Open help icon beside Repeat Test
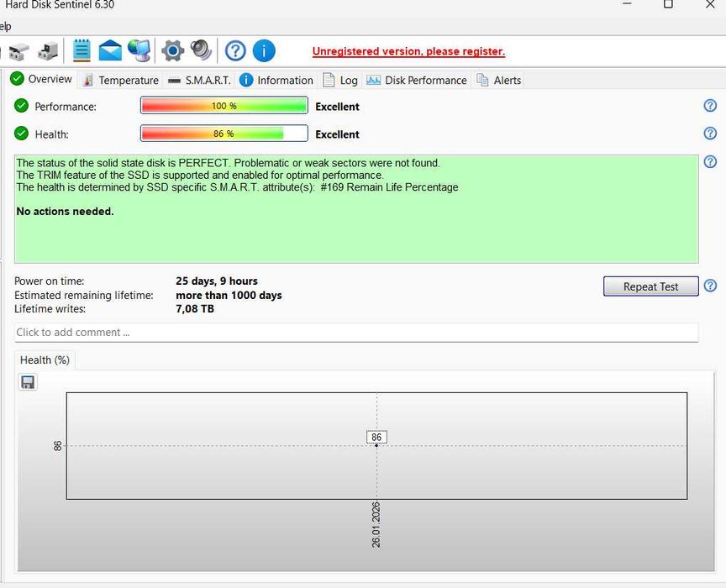This screenshot has width=726, height=588. 710,286
